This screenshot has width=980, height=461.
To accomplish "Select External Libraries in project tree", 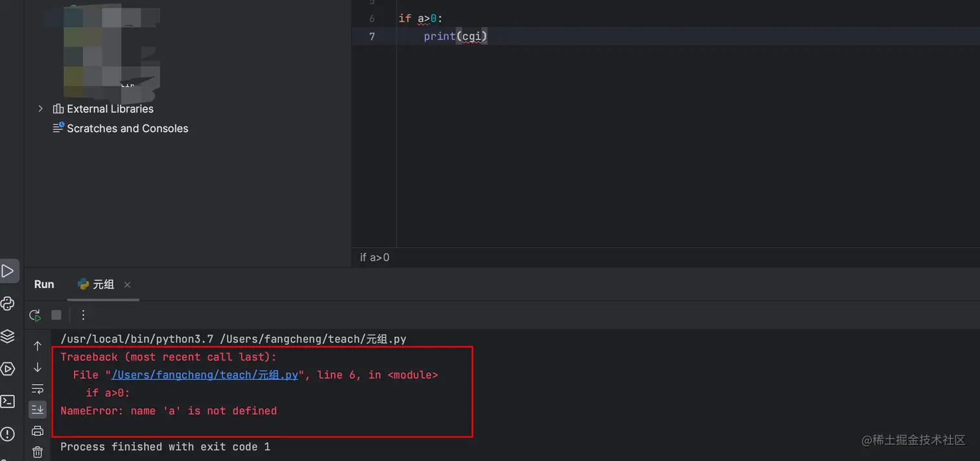I will pos(110,109).
